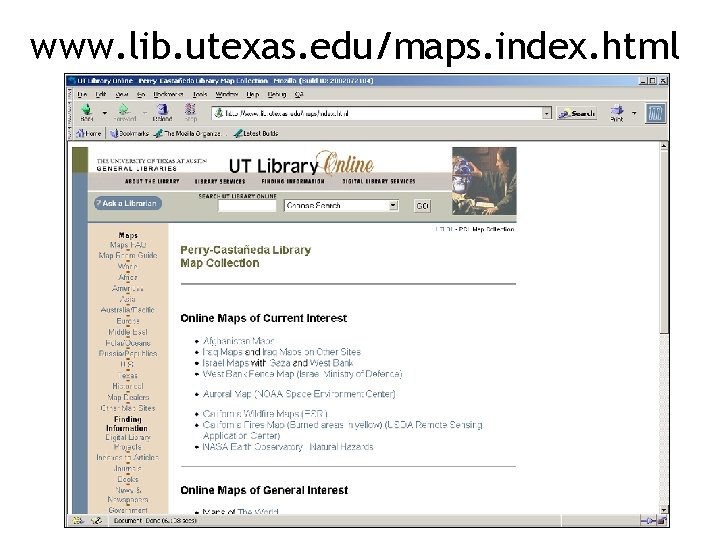Screen dimensions: 720x540
Task: Open the Forward button history dropdown arrow
Action: point(144,112)
